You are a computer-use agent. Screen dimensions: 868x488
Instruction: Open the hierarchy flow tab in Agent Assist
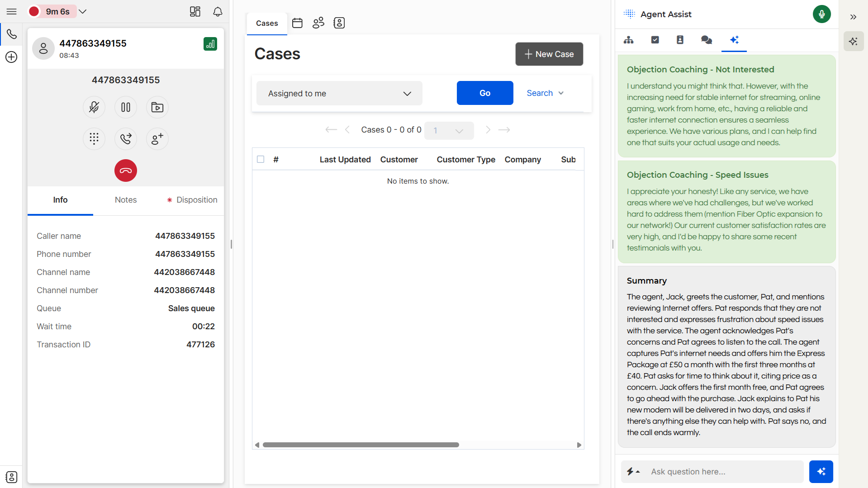pyautogui.click(x=629, y=40)
